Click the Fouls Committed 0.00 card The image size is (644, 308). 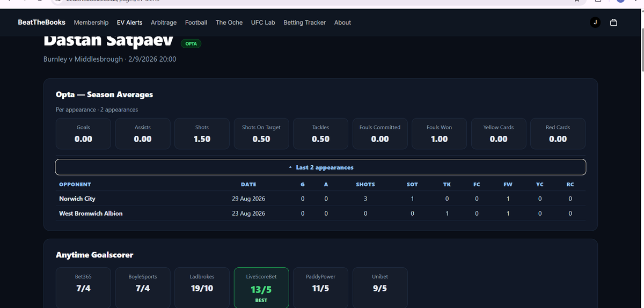click(380, 134)
